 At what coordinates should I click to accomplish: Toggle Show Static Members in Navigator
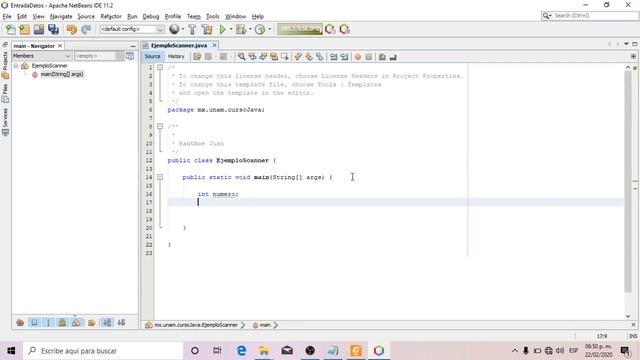pos(49,322)
